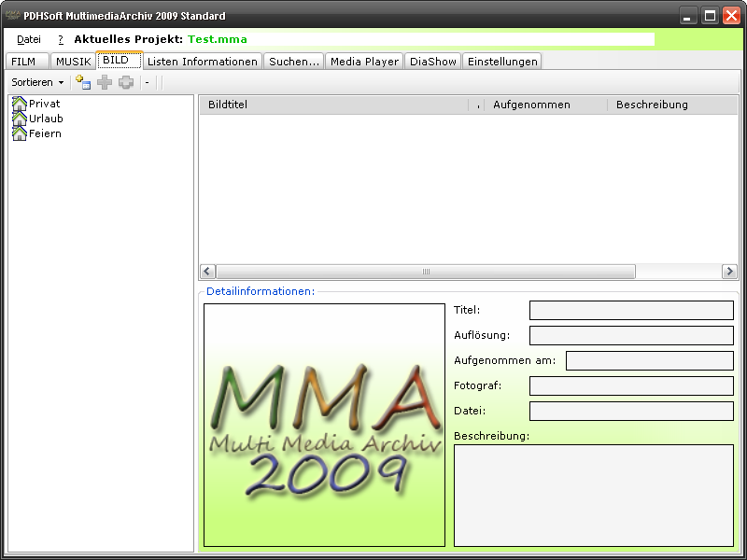Image resolution: width=747 pixels, height=560 pixels.
Task: Click the Auflösung input field
Action: click(x=631, y=335)
